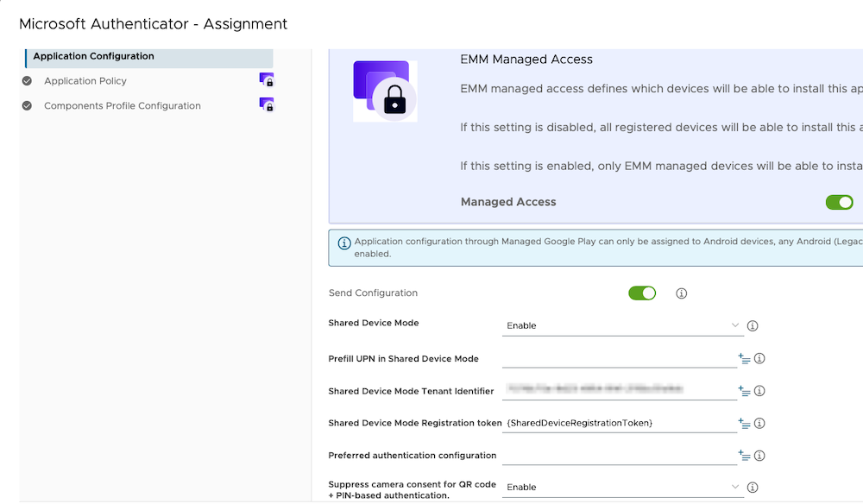Turn off the Send Configuration toggle

642,293
